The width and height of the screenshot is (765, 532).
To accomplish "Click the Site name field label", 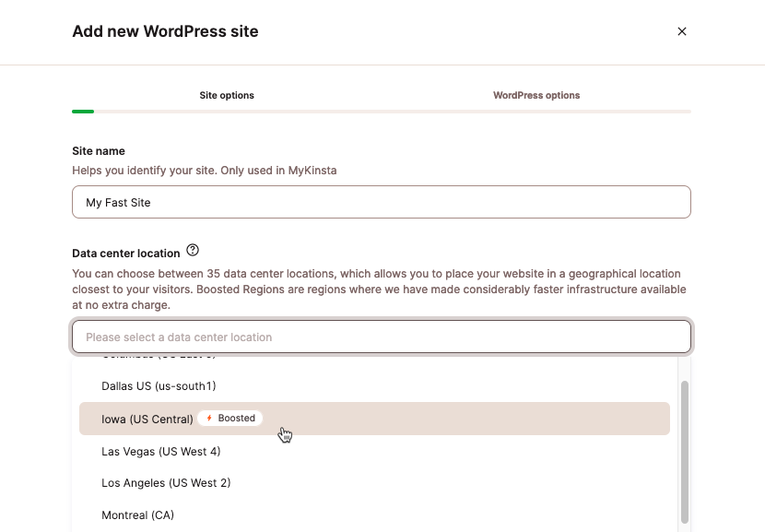I will 99,151.
